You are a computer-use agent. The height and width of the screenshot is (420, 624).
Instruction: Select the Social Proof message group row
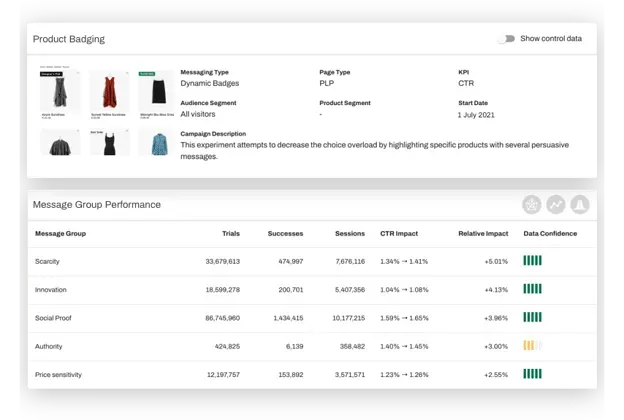click(x=312, y=318)
